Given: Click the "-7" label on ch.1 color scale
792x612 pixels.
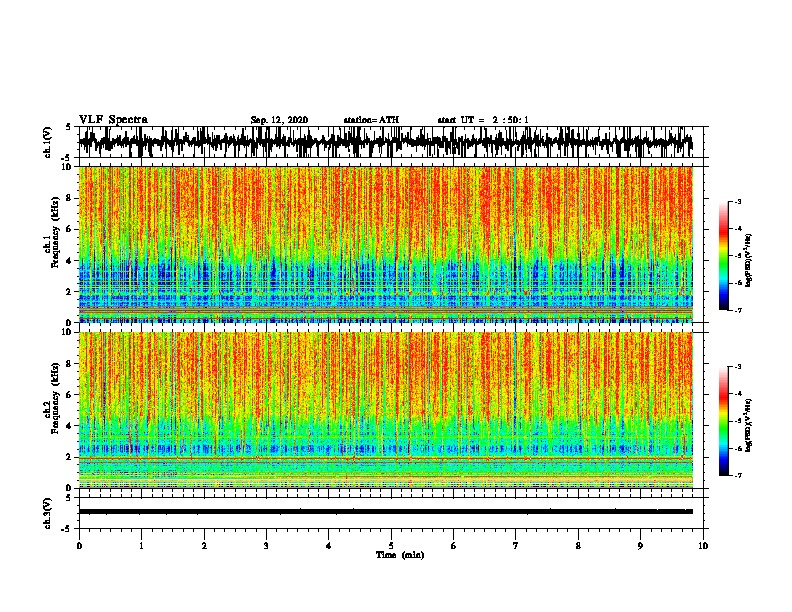Looking at the screenshot, I should [738, 310].
